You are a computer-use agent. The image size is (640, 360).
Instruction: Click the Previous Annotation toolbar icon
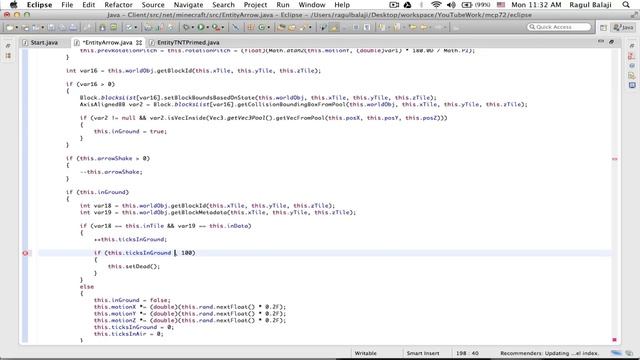(x=396, y=27)
